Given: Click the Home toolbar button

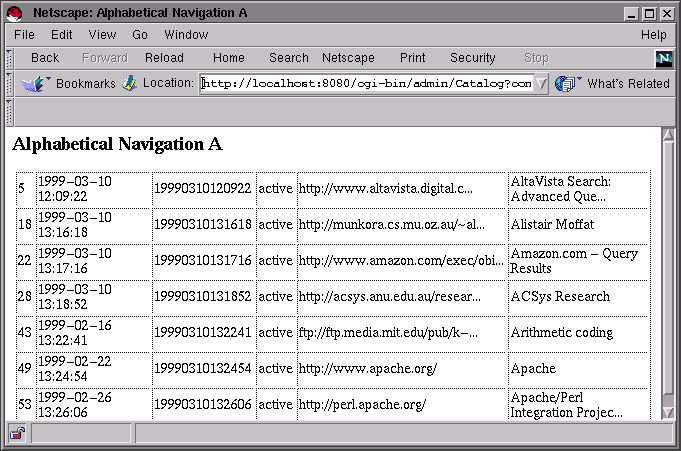Looking at the screenshot, I should pyautogui.click(x=228, y=58).
